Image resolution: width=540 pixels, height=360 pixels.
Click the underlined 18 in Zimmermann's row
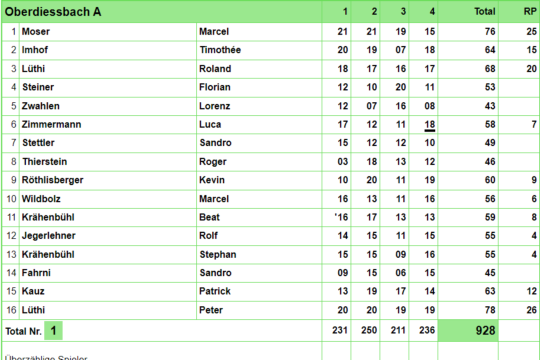click(x=429, y=125)
